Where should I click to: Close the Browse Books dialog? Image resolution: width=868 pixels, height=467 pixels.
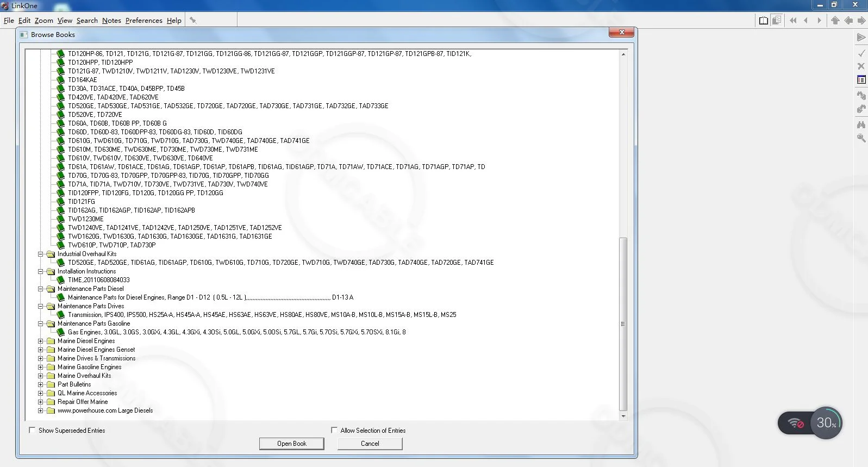(622, 33)
